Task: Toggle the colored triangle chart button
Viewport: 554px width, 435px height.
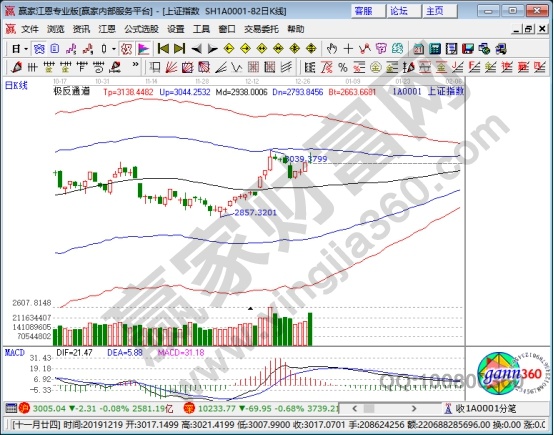Action: [144, 49]
